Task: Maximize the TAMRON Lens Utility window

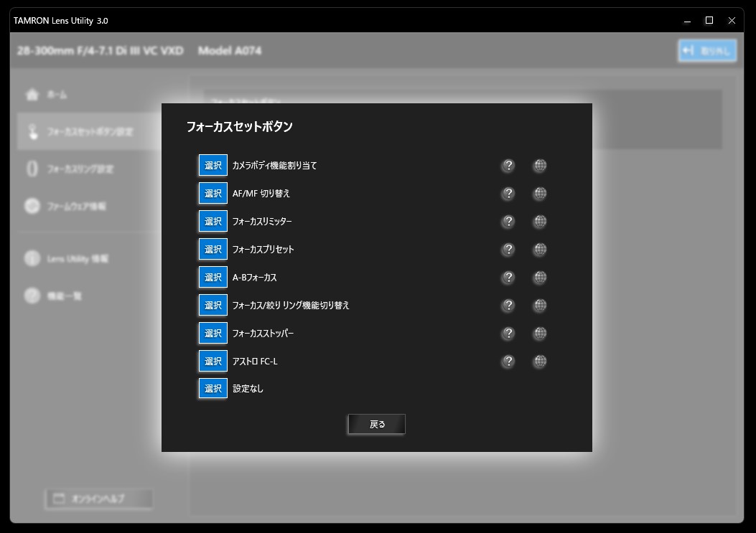Action: click(x=709, y=21)
